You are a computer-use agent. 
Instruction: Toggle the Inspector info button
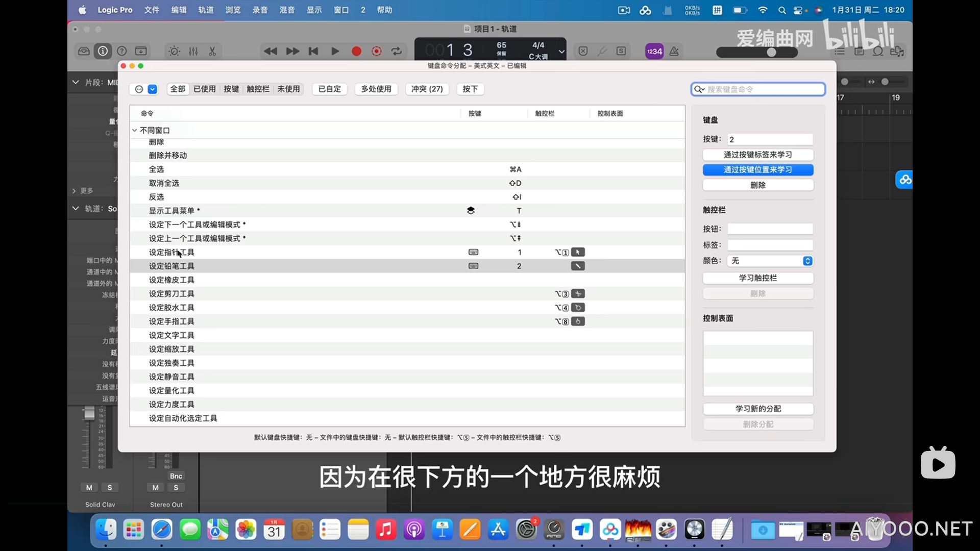(103, 51)
